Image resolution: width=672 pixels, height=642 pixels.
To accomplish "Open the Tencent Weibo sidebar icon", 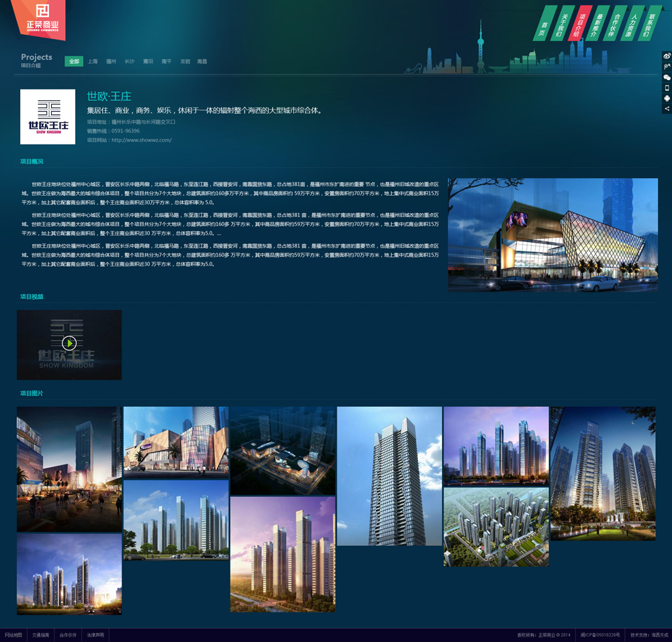I will click(667, 67).
